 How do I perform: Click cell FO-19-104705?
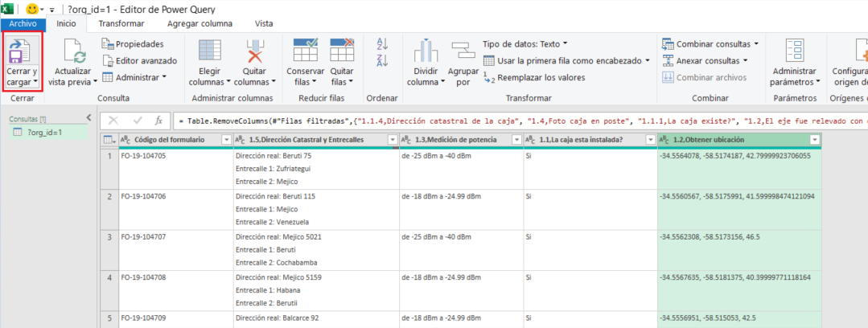175,170
